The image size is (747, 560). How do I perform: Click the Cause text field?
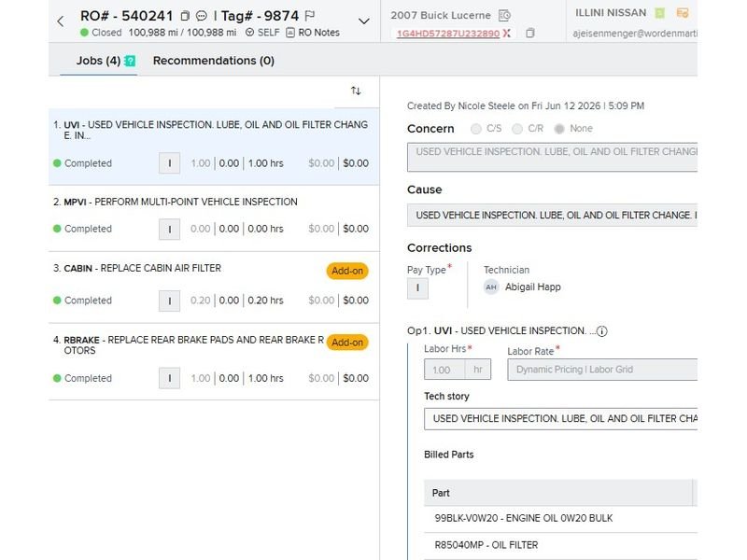point(552,216)
